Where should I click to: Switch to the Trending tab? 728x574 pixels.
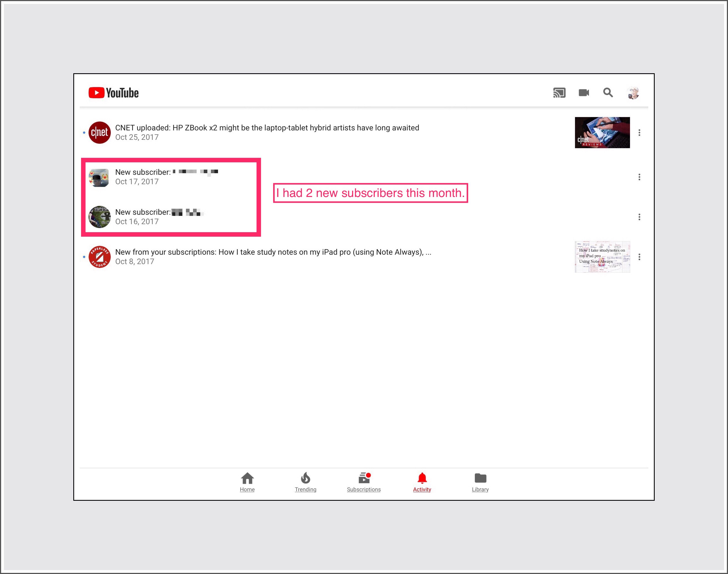tap(305, 482)
